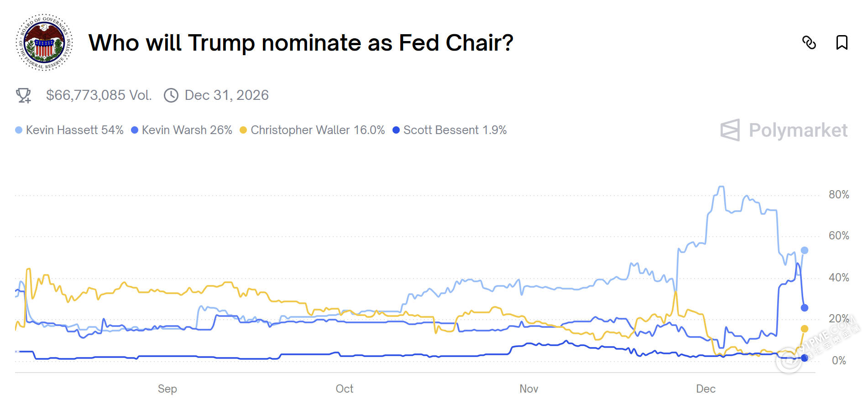Click the trophy volume icon
868x399 pixels.
coord(23,95)
